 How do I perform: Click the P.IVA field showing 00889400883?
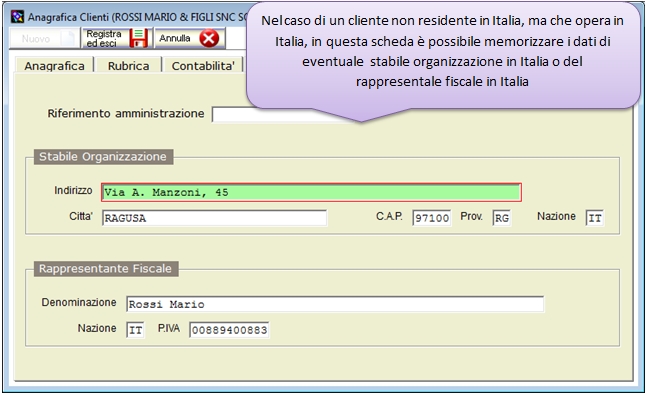229,330
